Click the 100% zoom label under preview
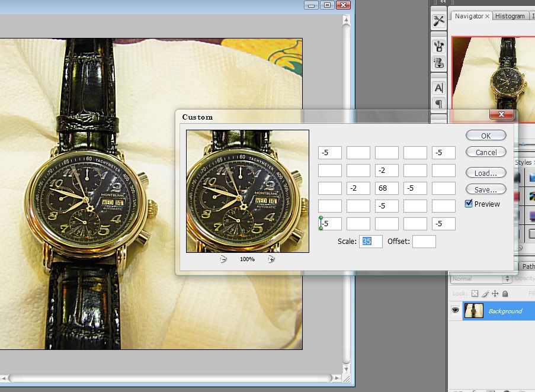This screenshot has width=535, height=392. click(247, 259)
